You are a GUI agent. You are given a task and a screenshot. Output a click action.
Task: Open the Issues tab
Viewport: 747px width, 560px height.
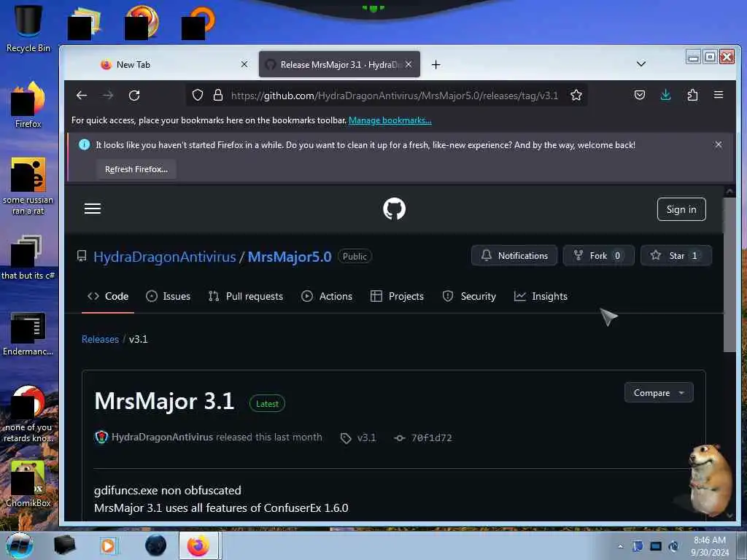169,296
